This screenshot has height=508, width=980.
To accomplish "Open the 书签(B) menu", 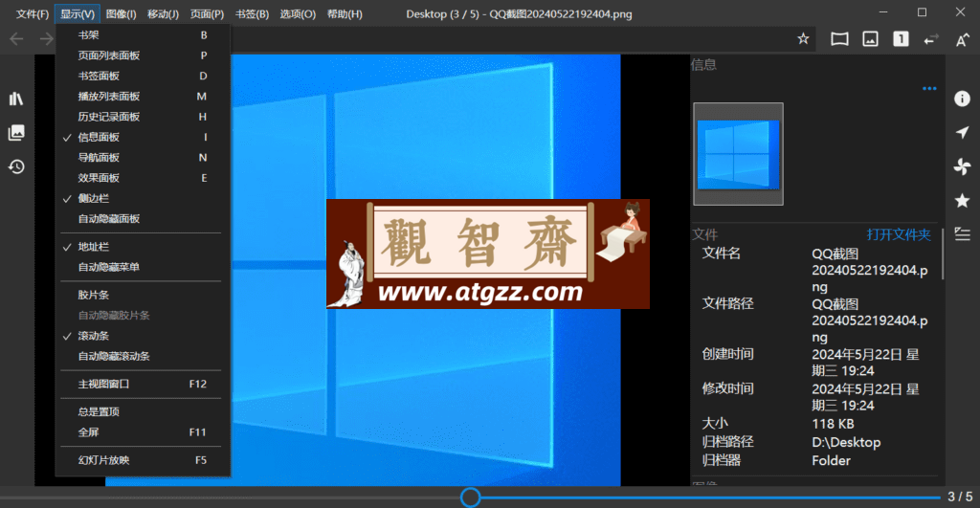I will point(252,13).
